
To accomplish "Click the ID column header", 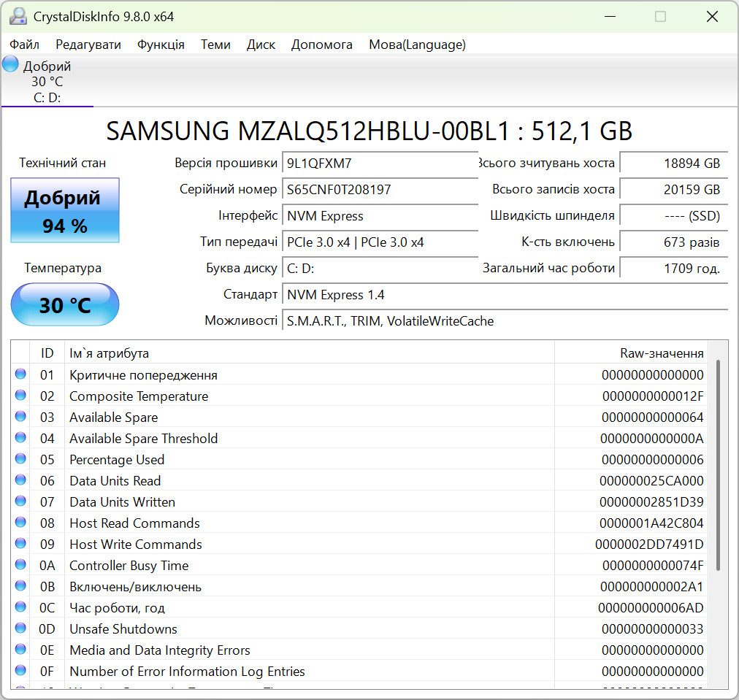I will click(x=47, y=353).
